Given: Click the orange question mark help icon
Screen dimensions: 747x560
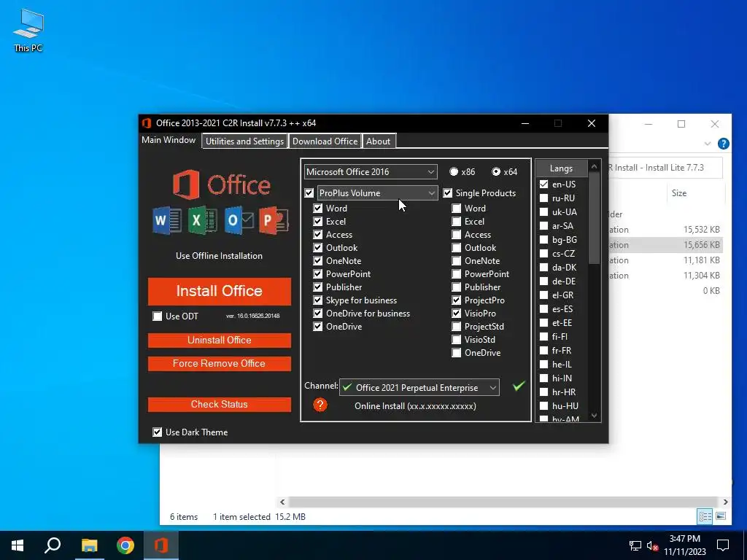Looking at the screenshot, I should (x=320, y=405).
